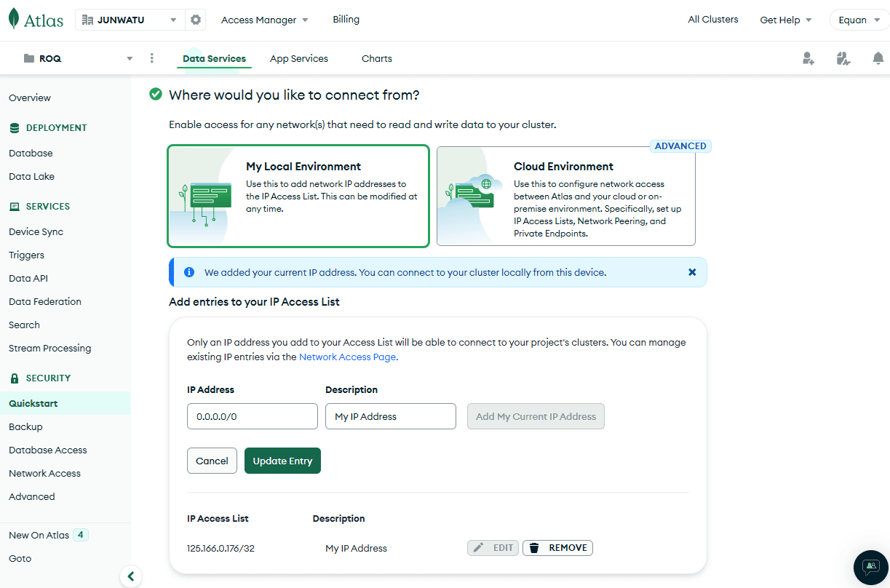The image size is (890, 588).
Task: Click the IP Address input field
Action: pos(253,416)
